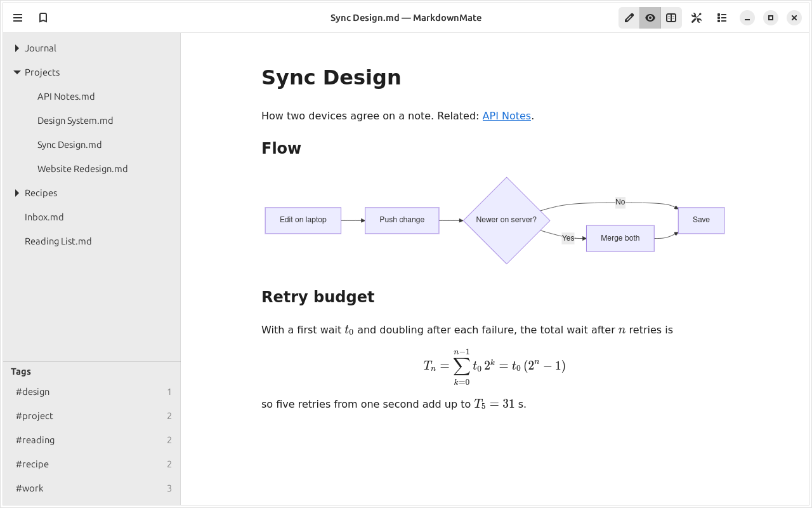This screenshot has height=508, width=812.
Task: Open Website Redesign.md file
Action: click(x=92, y=169)
